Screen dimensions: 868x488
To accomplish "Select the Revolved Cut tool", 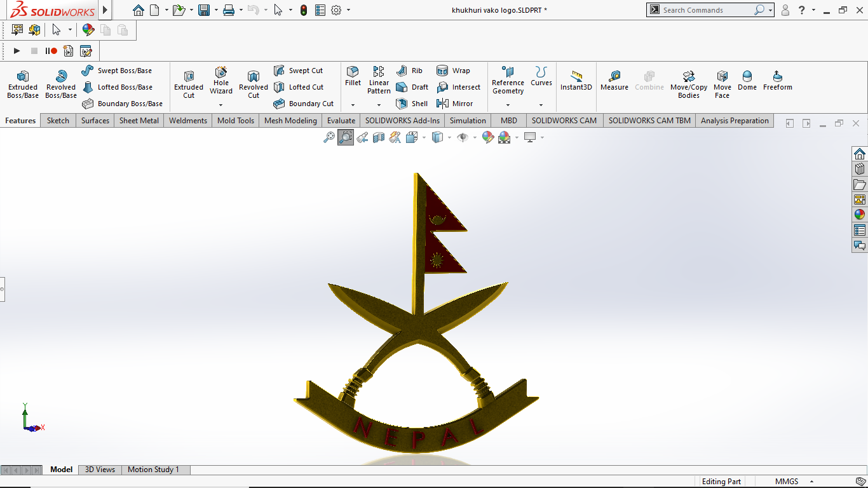I will [254, 85].
